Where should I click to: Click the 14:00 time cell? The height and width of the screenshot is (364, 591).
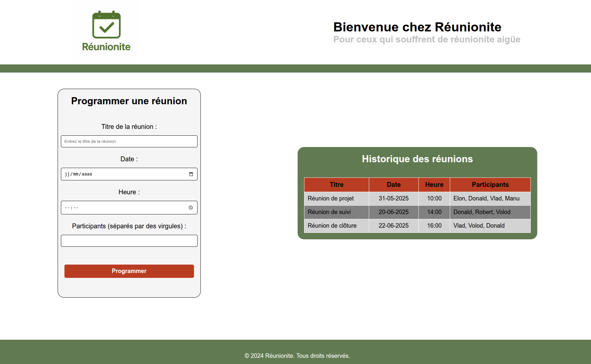tap(434, 212)
